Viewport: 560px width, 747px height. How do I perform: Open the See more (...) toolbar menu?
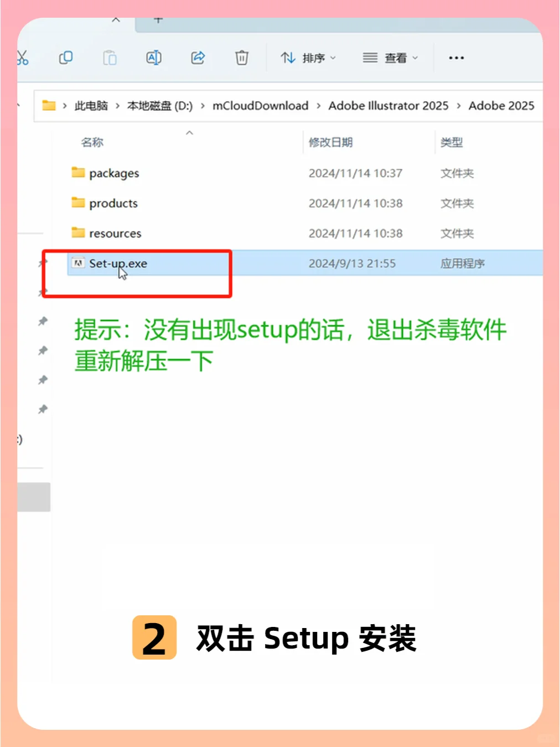(456, 58)
